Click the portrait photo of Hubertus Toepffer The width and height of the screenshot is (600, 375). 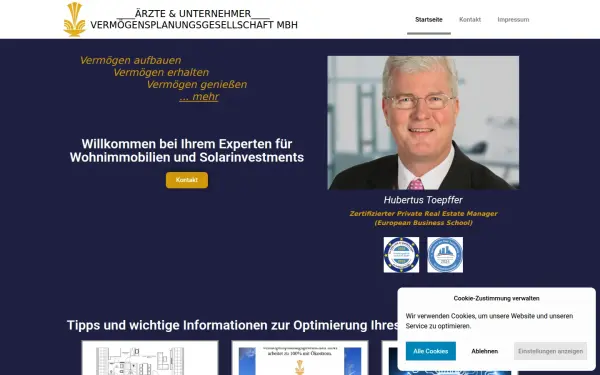coord(423,123)
